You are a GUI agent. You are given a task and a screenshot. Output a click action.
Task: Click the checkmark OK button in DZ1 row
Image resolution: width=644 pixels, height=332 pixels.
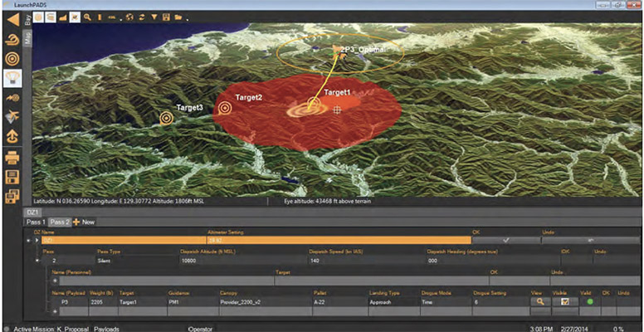tap(505, 240)
